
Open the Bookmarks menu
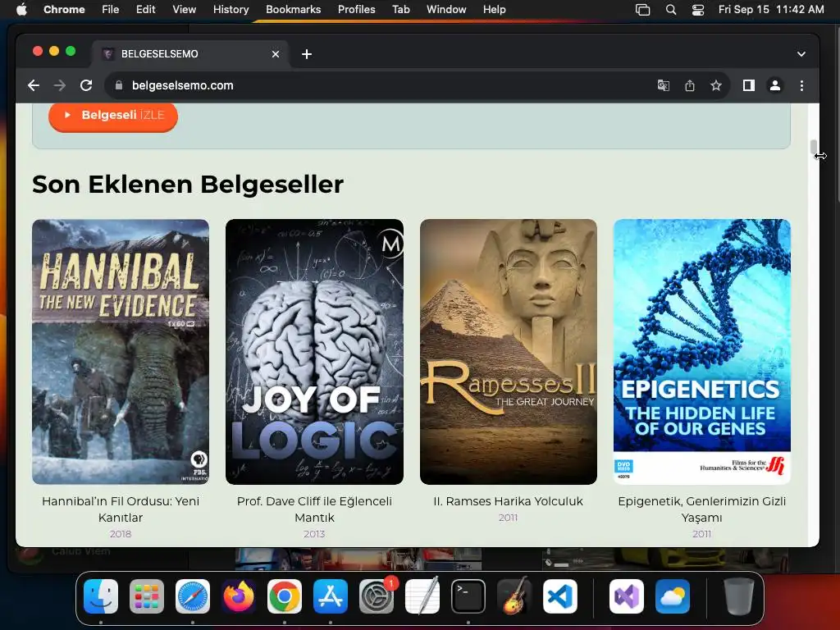click(293, 10)
